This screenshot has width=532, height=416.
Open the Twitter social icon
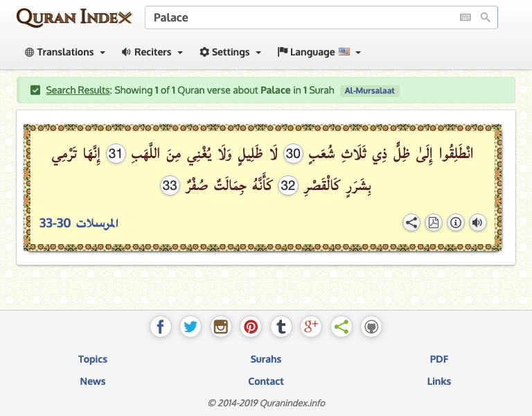click(x=190, y=327)
